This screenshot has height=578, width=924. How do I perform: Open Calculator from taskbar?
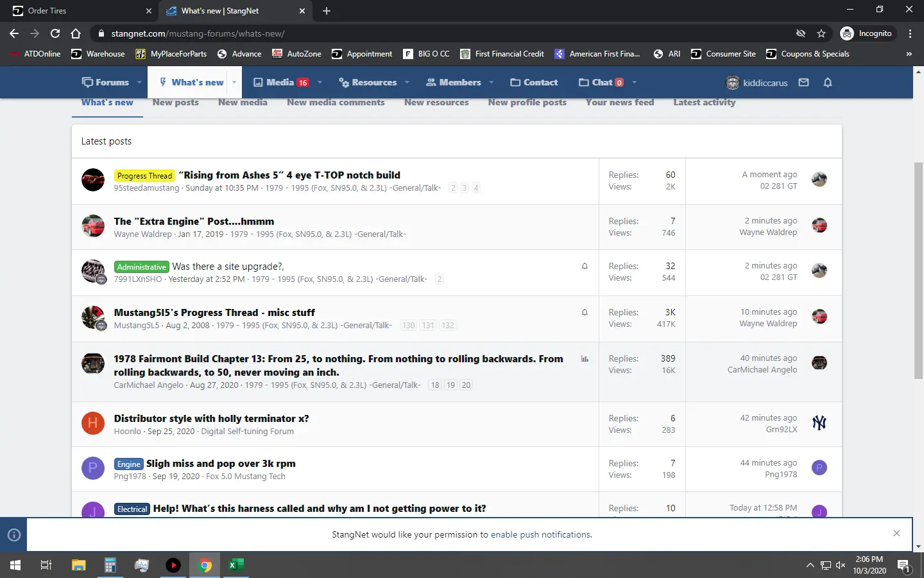coord(110,565)
